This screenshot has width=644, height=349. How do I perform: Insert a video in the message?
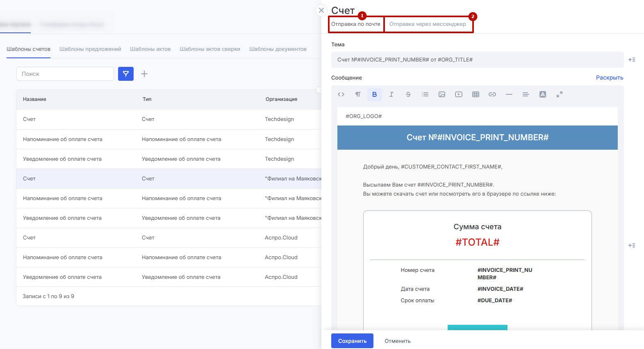[458, 94]
